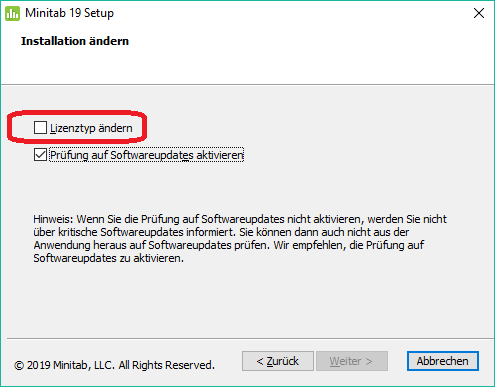Uncheck the Prüfung auf Softwareupdates box
Viewport: 495px width, 387px height.
(x=40, y=155)
